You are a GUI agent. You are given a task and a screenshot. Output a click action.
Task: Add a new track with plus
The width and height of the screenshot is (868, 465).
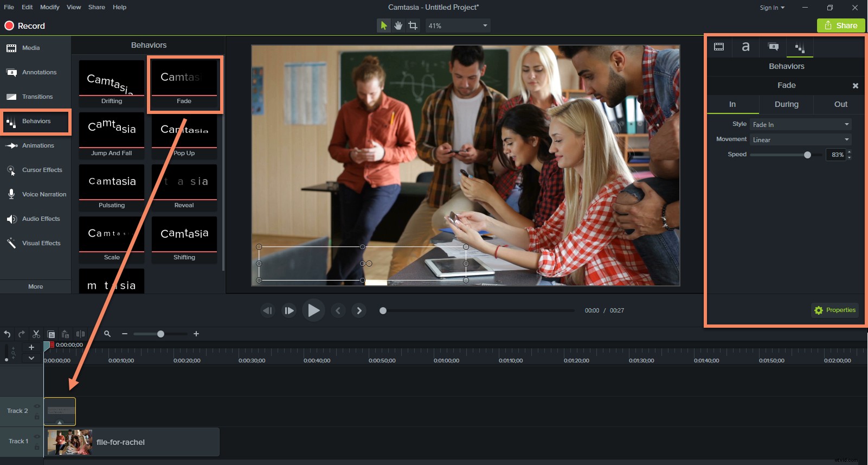31,347
